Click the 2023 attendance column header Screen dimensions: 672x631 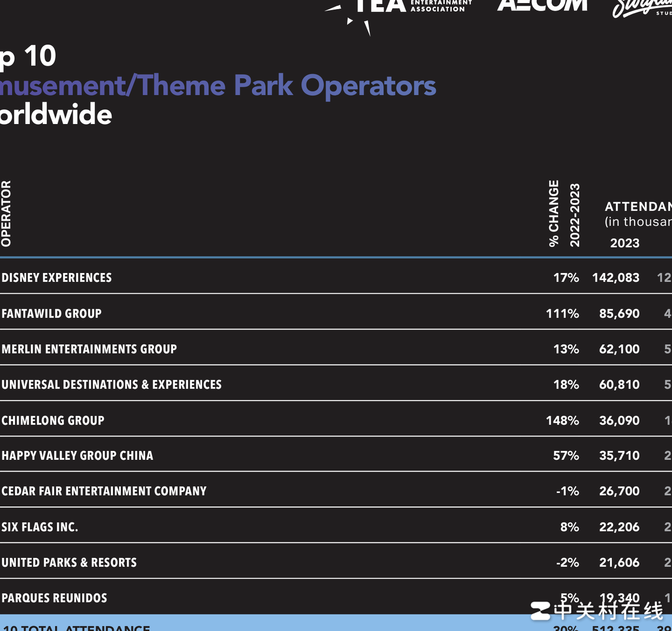pos(624,243)
